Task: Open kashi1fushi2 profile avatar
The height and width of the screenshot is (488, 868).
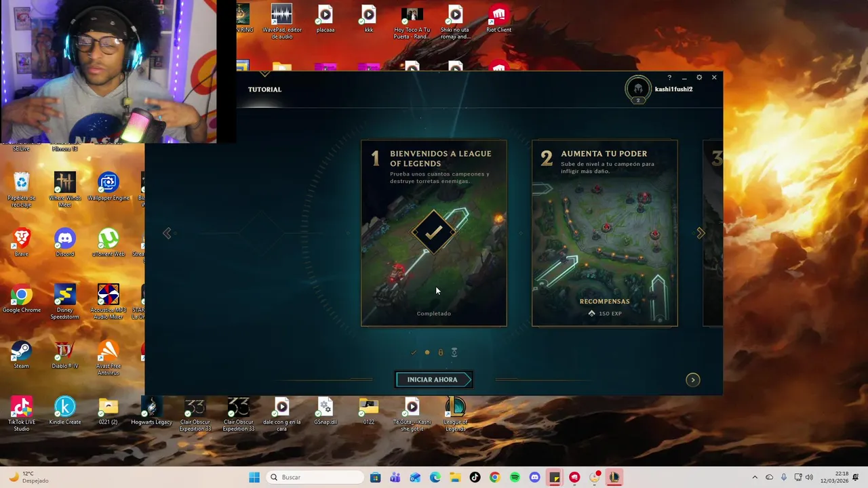Action: pyautogui.click(x=637, y=89)
